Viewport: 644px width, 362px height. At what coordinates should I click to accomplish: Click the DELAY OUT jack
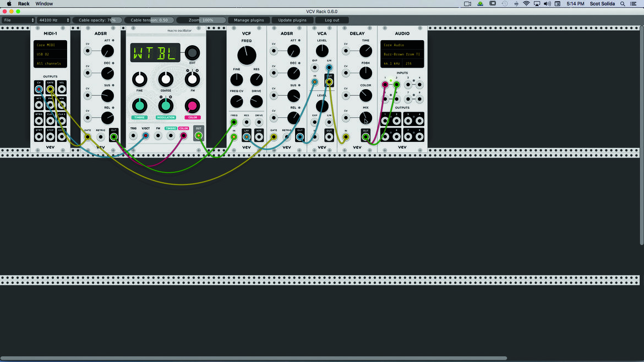tap(365, 136)
